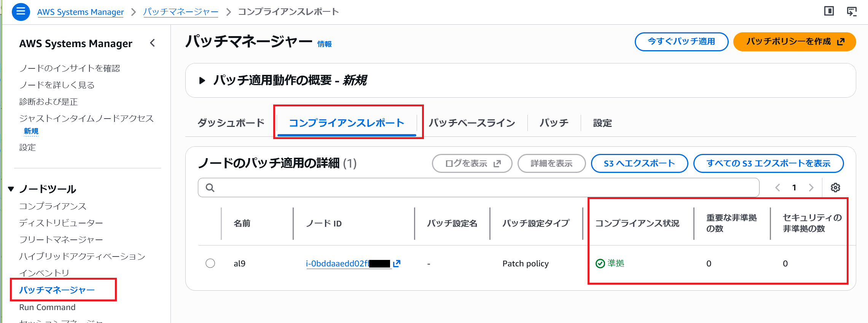This screenshot has width=868, height=323.
Task: Open the hamburger navigation menu
Action: pos(21,12)
